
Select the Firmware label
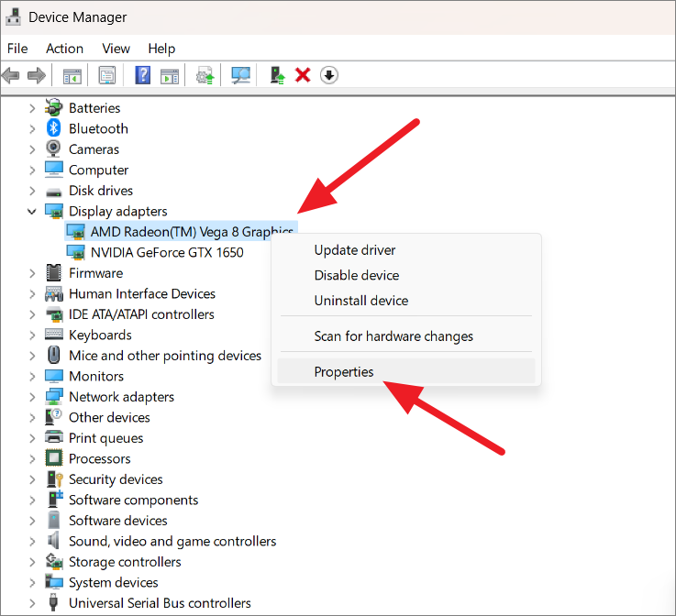click(x=96, y=273)
